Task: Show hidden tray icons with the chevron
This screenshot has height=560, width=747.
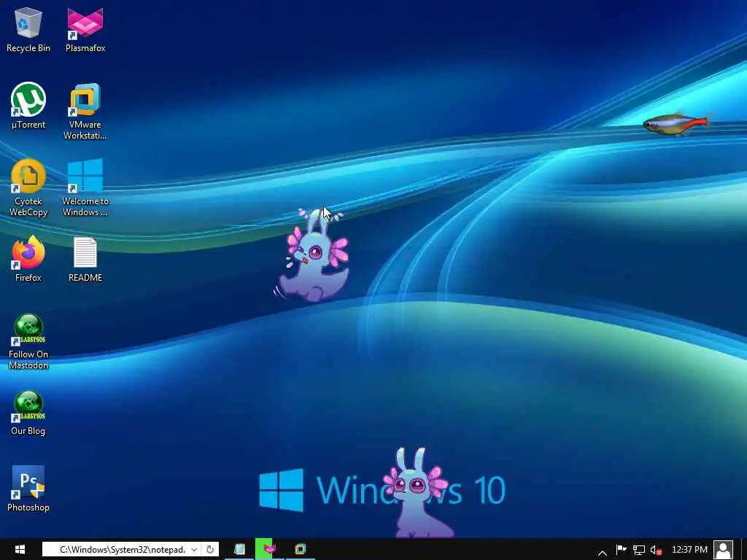Action: pyautogui.click(x=602, y=553)
